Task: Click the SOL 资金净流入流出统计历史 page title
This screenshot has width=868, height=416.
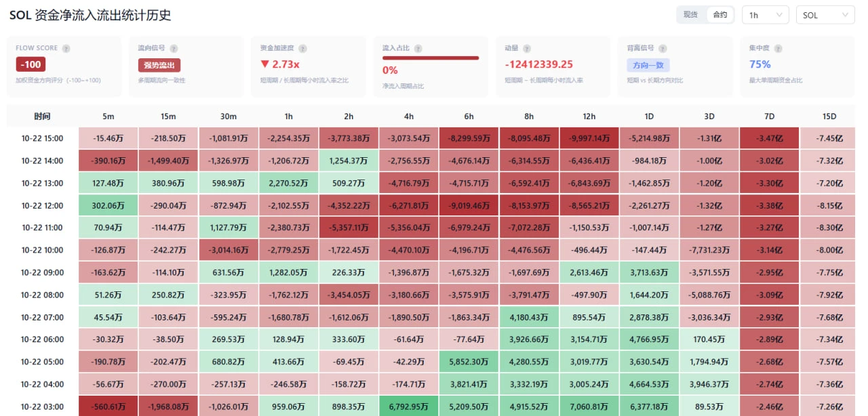Action: [90, 15]
